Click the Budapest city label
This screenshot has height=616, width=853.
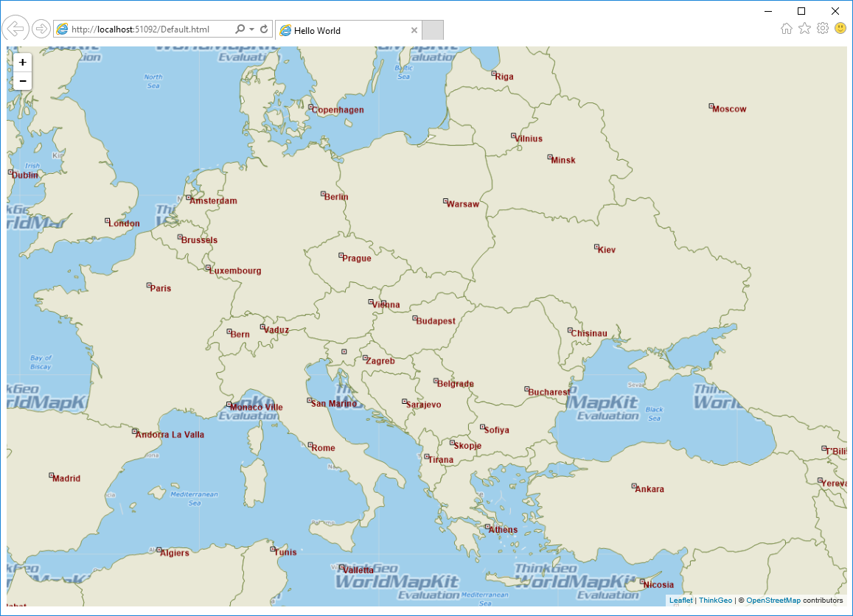coord(436,321)
